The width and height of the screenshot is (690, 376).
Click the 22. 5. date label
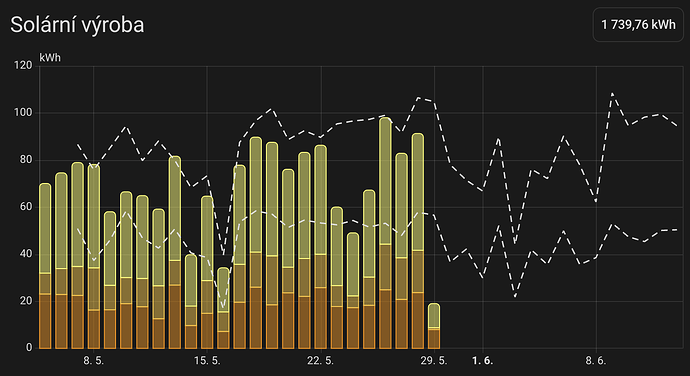point(320,361)
